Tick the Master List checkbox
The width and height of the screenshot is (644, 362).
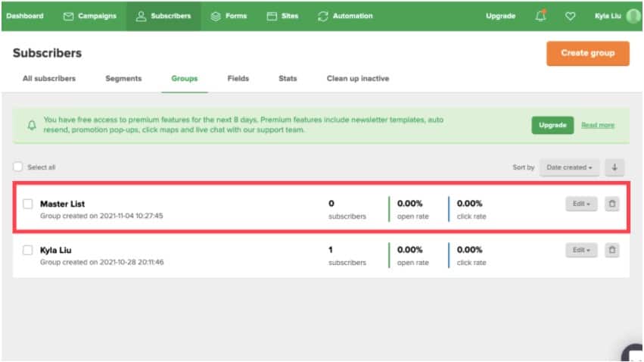coord(28,204)
